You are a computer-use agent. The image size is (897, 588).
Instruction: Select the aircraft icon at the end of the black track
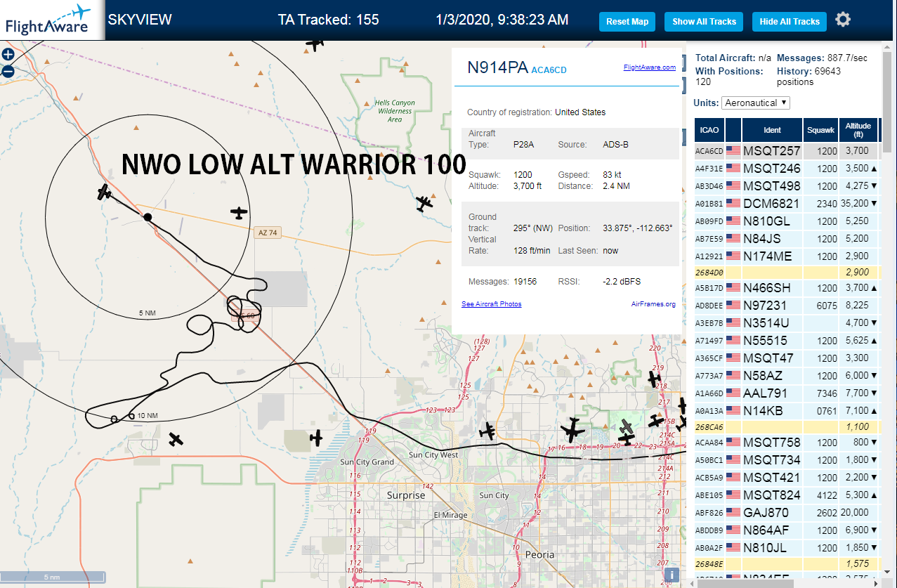tap(105, 192)
